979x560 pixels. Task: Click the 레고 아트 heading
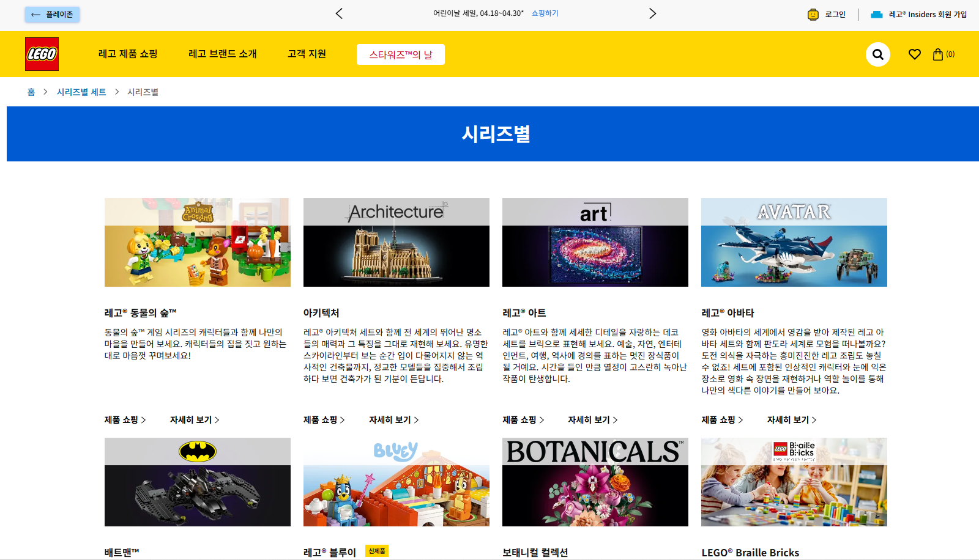524,312
